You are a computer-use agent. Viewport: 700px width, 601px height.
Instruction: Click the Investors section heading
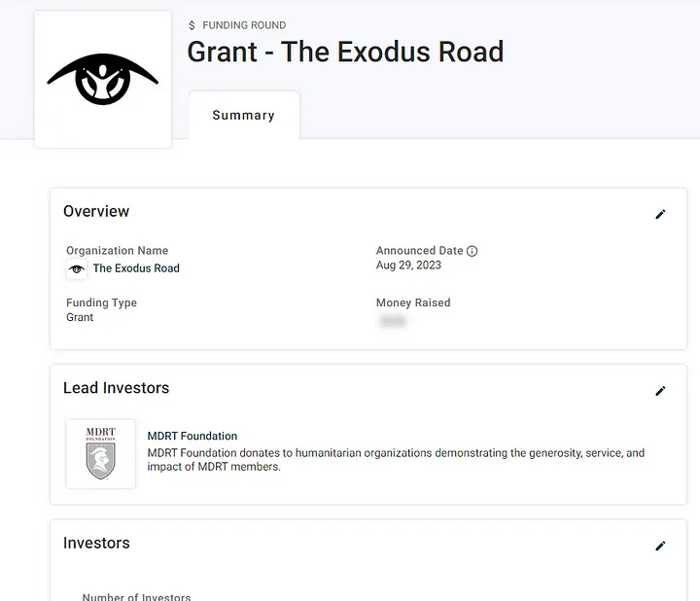pyautogui.click(x=96, y=543)
